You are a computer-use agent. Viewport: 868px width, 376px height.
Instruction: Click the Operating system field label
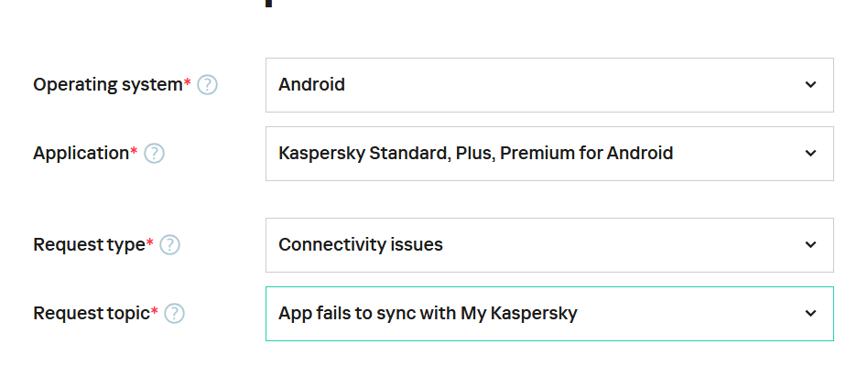click(107, 85)
